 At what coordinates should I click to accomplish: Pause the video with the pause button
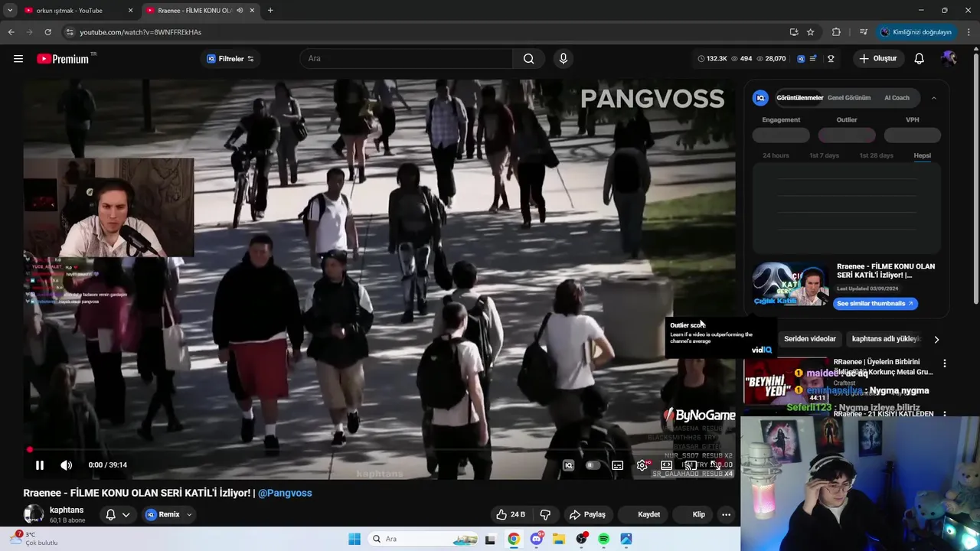coord(40,465)
